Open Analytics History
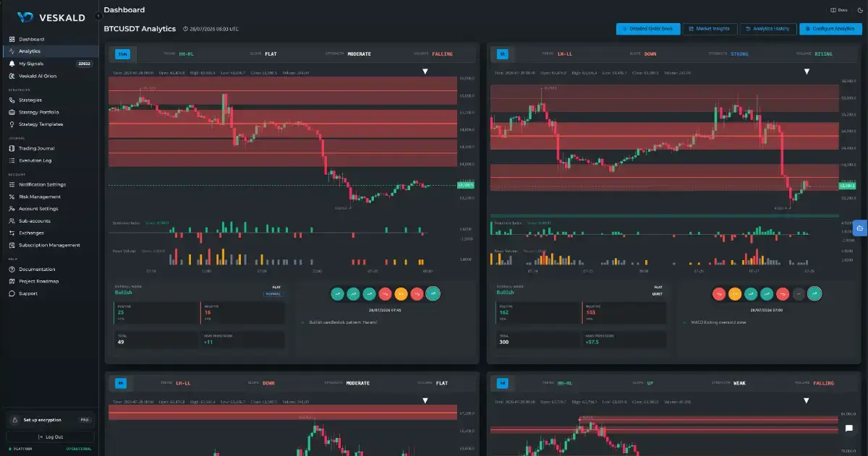Viewport: 868px width, 456px height. 767,29
